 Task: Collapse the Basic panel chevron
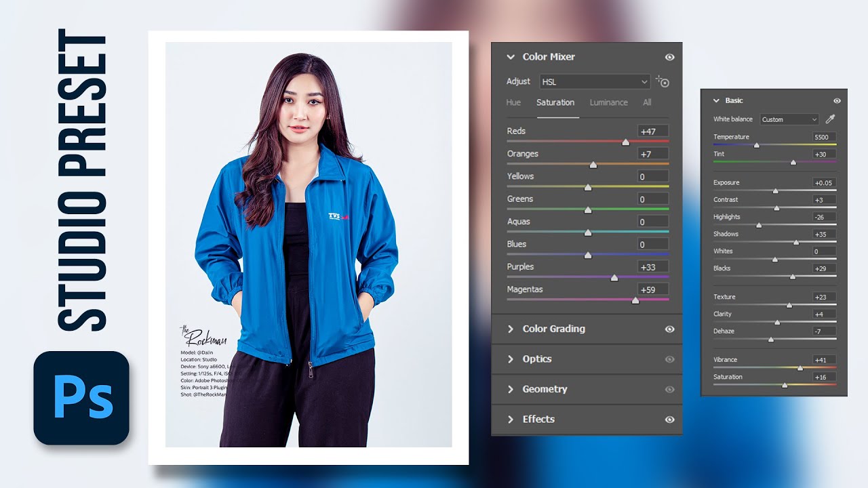[716, 100]
